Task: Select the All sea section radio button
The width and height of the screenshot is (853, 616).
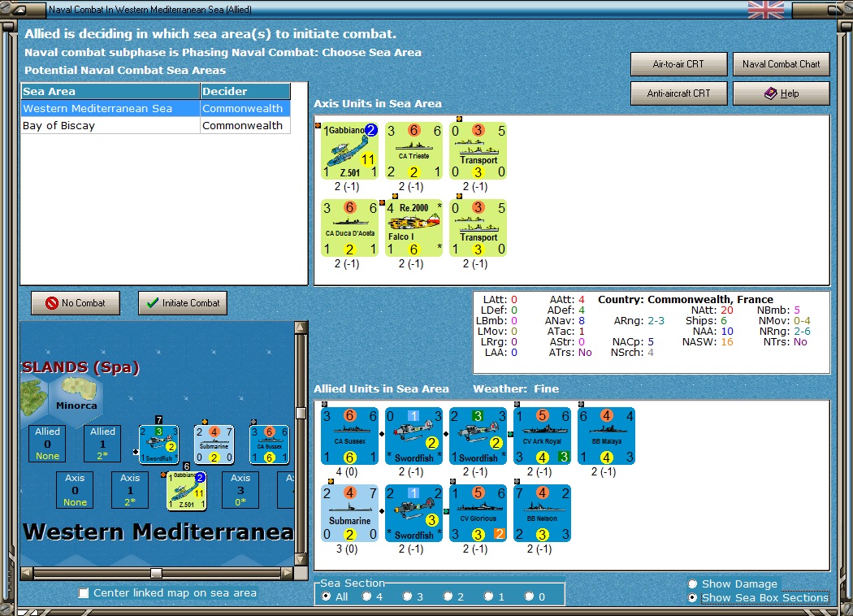Action: click(x=326, y=596)
